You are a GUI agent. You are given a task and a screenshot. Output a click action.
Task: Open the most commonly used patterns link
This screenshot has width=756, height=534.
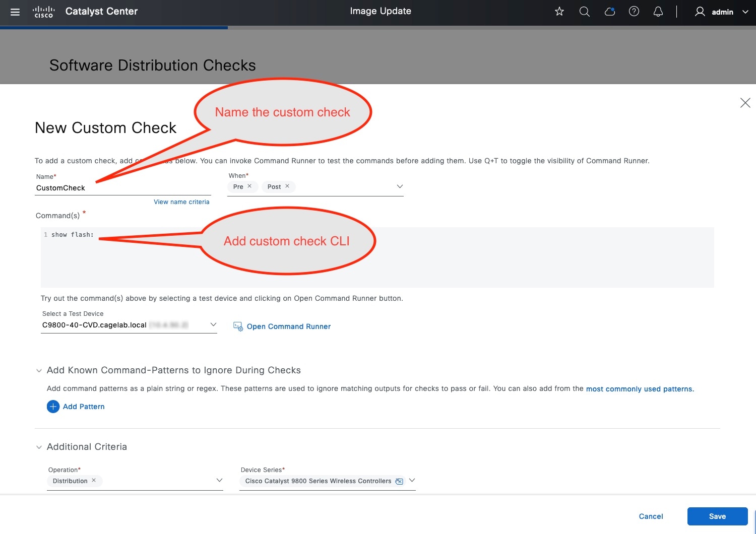point(640,389)
